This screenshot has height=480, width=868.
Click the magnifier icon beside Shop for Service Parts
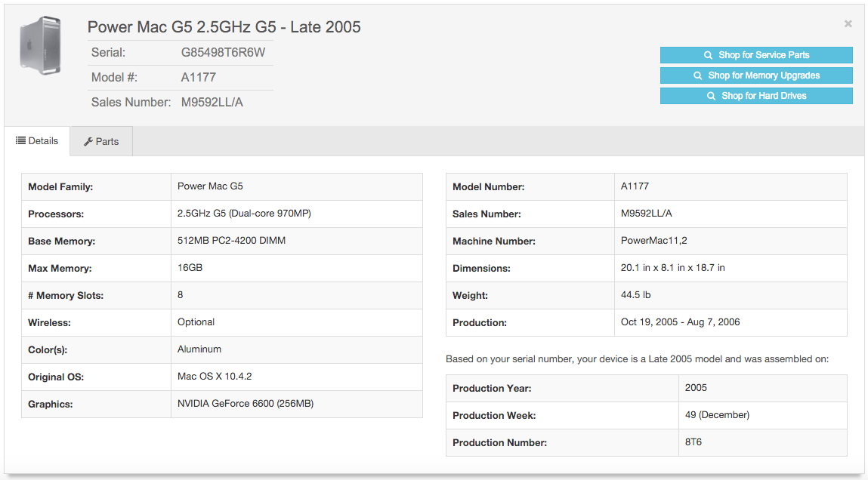(x=708, y=55)
